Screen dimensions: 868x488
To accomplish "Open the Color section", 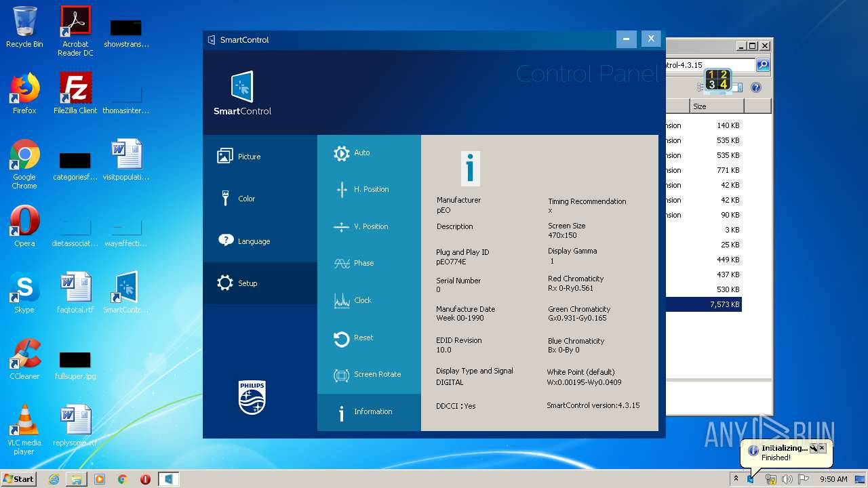I will click(x=260, y=199).
